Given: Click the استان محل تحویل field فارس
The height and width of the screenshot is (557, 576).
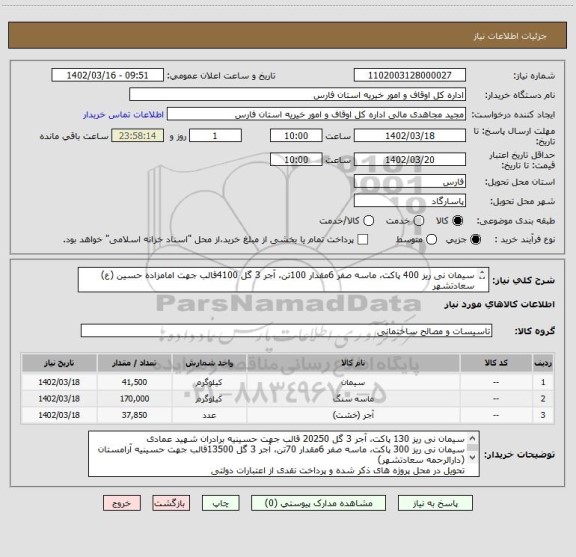Looking at the screenshot, I should 410,182.
